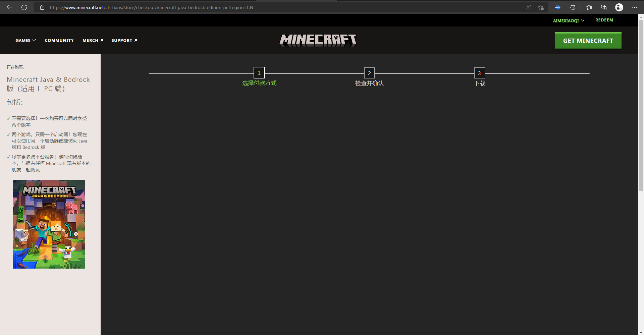644x335 pixels.
Task: Go to the COMMUNITY page
Action: point(59,41)
